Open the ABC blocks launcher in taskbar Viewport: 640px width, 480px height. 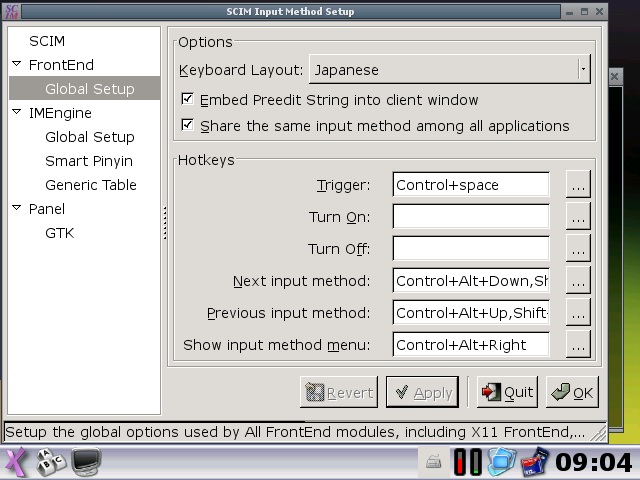point(51,462)
